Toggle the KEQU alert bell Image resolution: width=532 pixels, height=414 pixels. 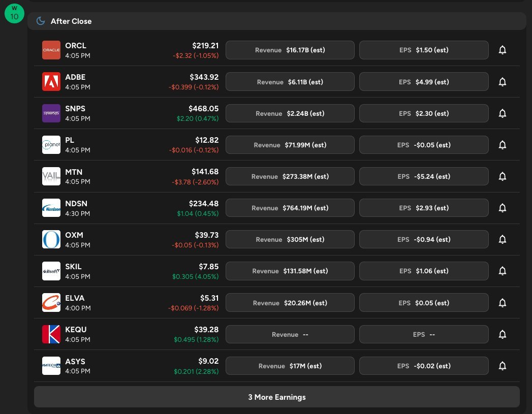[x=503, y=334]
